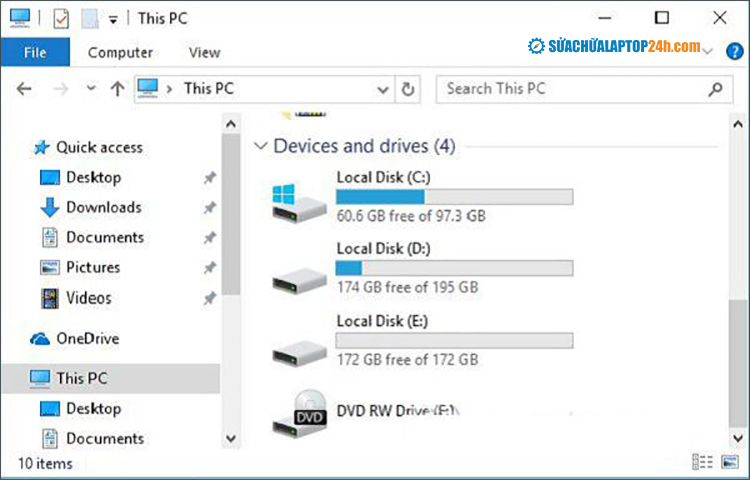This screenshot has width=750, height=480.
Task: Go back with the left arrow
Action: (x=24, y=89)
